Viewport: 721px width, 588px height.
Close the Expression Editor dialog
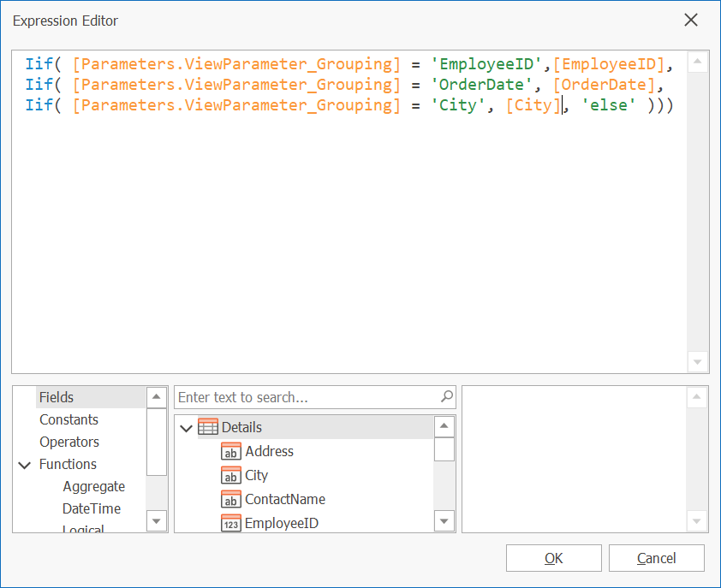coord(691,21)
